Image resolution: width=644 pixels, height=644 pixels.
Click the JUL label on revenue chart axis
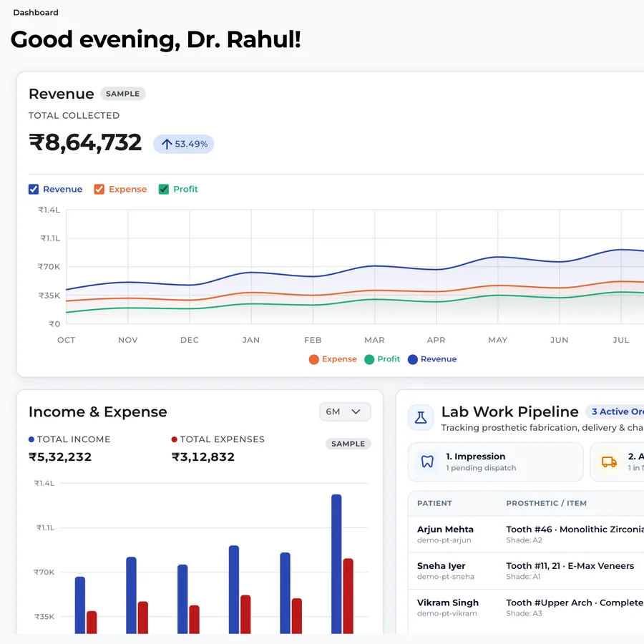coord(621,340)
